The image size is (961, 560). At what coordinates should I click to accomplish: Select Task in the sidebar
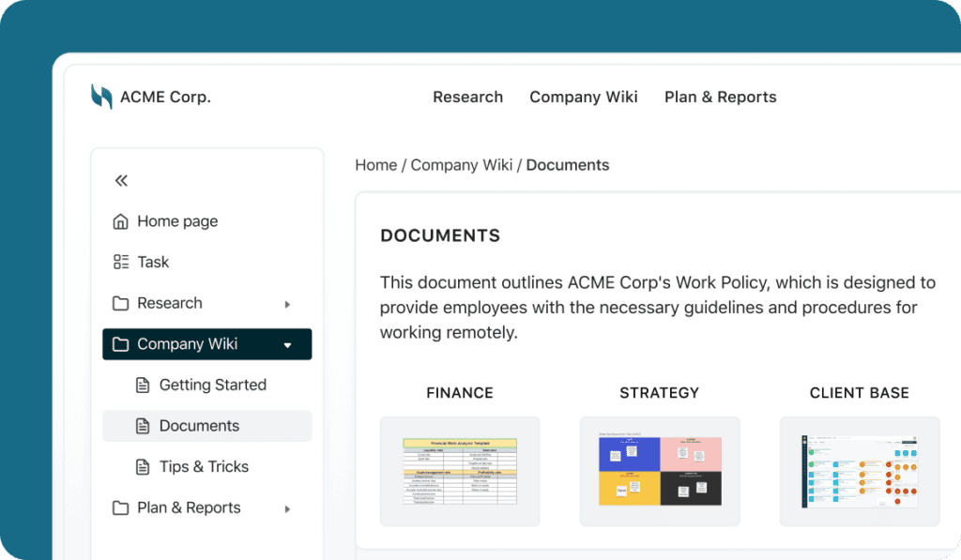coord(153,263)
